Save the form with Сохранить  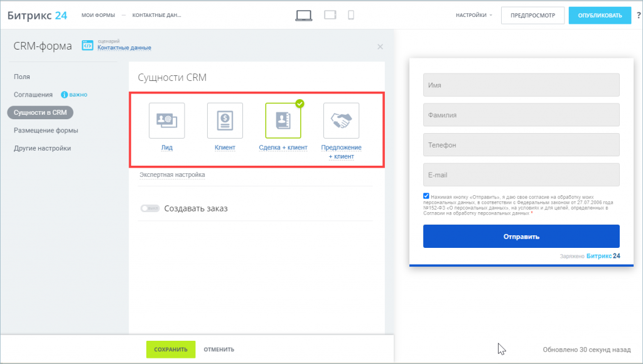click(x=171, y=349)
